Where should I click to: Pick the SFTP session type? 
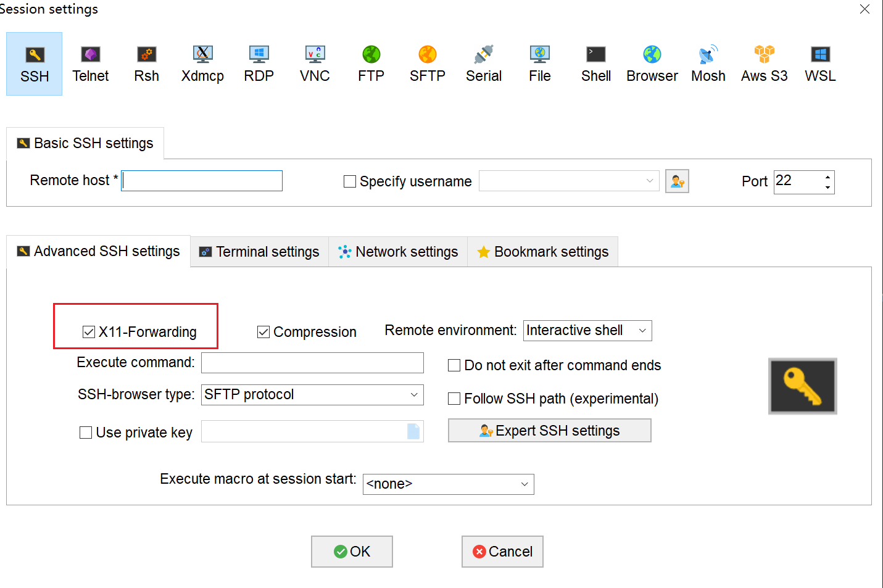tap(427, 64)
